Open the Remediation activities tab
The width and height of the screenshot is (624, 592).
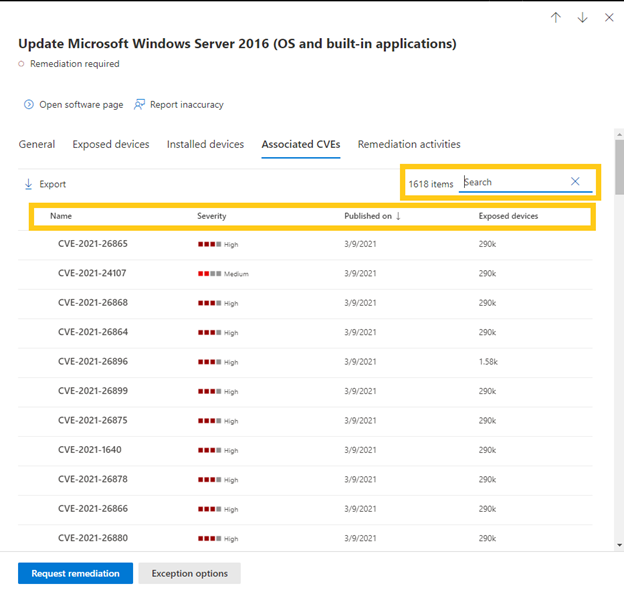(409, 144)
